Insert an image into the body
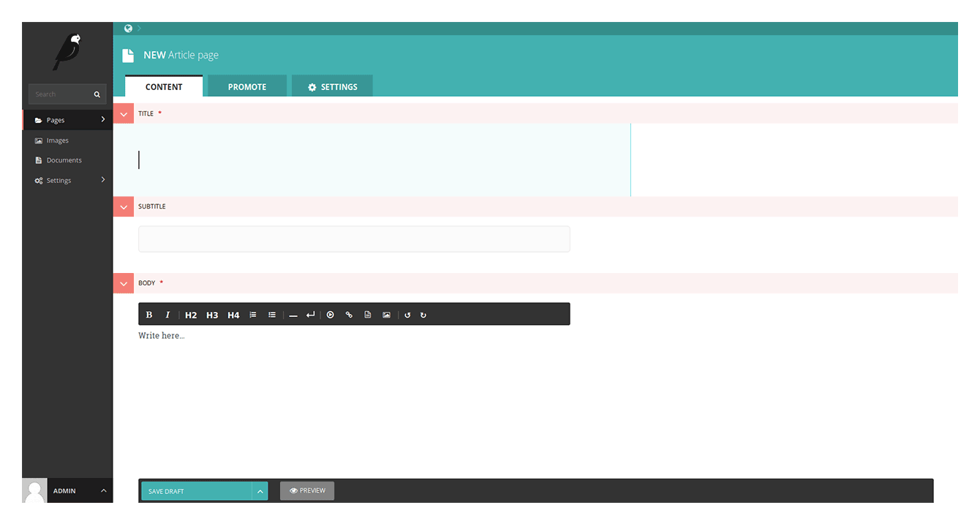980x527 pixels. click(x=386, y=315)
